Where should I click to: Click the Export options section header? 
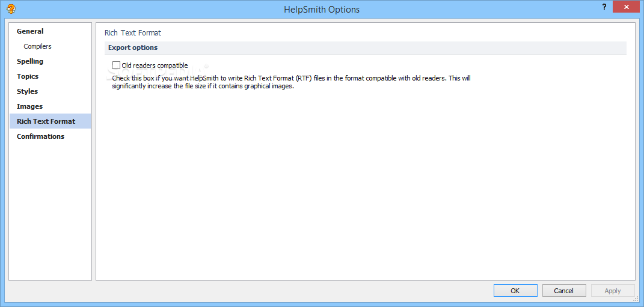tap(366, 47)
